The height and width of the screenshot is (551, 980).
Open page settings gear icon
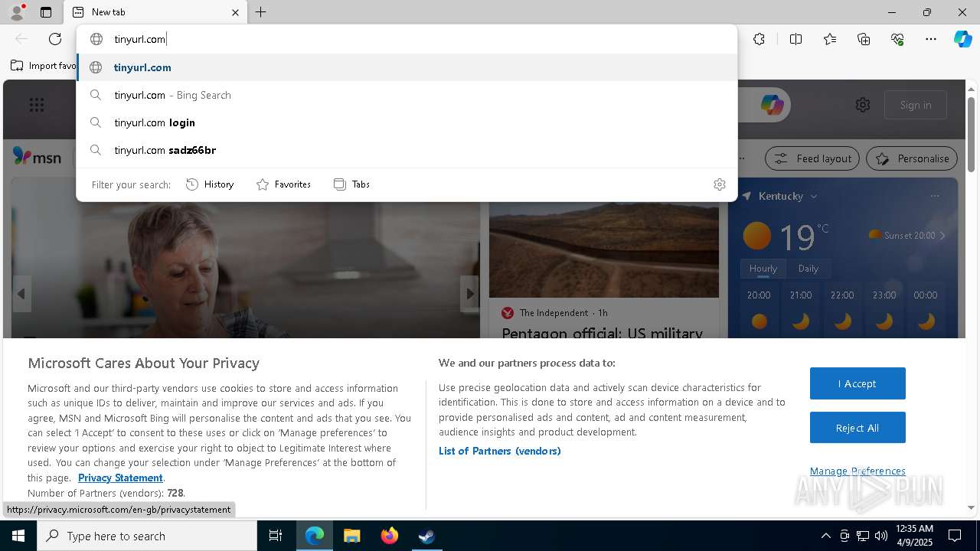863,105
